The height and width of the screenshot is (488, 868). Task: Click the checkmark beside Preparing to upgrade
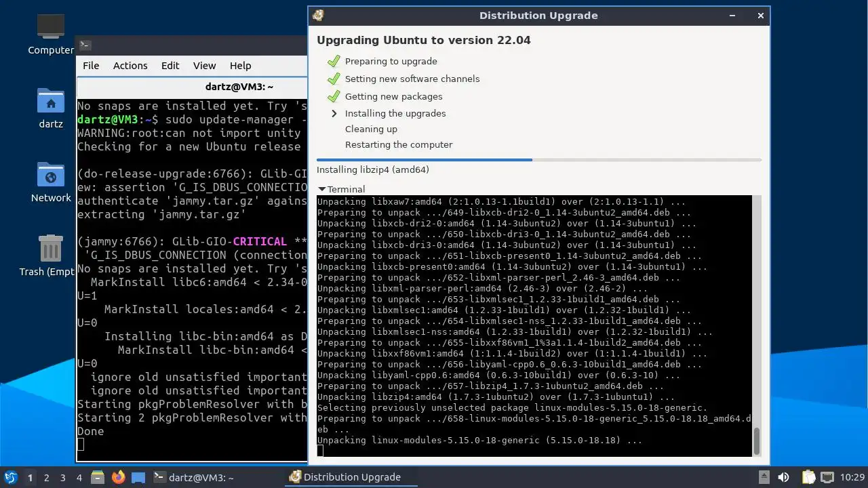[x=333, y=61]
